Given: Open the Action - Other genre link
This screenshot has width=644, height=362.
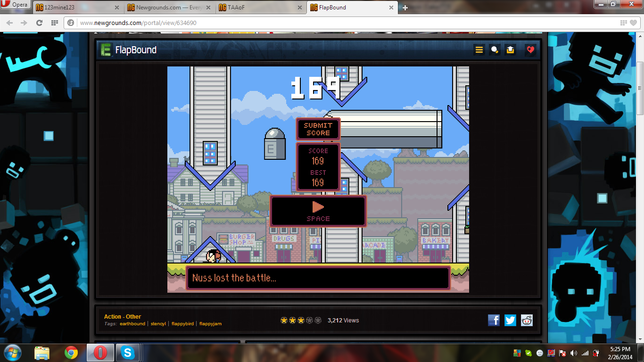Looking at the screenshot, I should point(123,317).
